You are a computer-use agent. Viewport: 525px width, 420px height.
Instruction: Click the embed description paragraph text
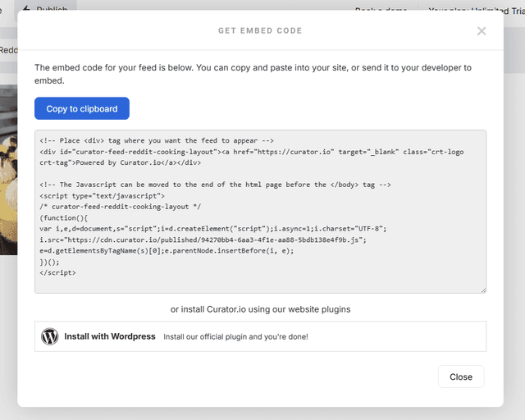pyautogui.click(x=253, y=74)
